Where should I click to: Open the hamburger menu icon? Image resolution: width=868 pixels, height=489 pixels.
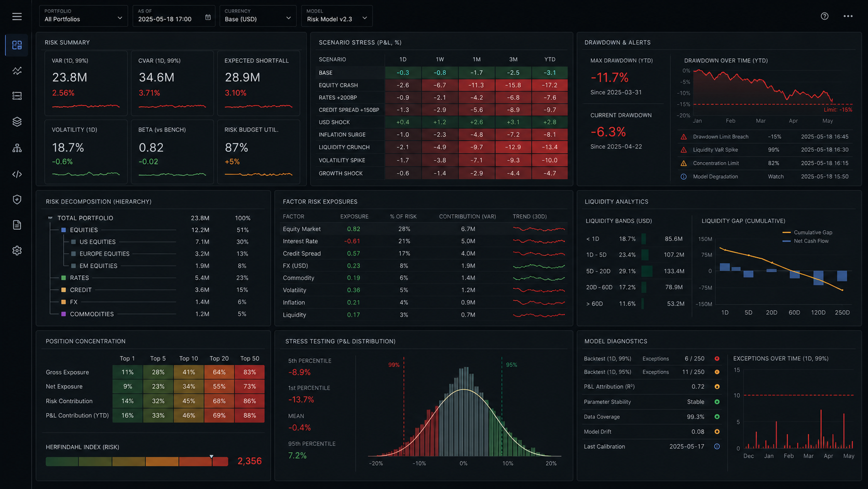click(x=17, y=17)
